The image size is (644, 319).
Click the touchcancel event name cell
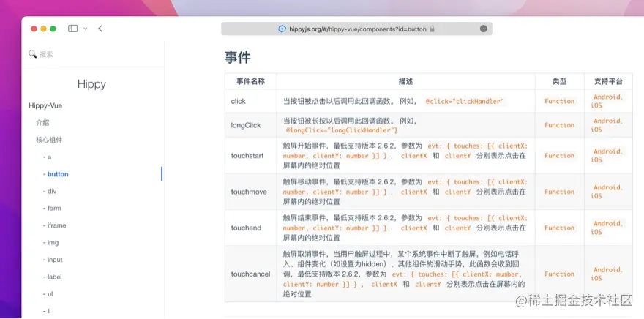[250, 274]
